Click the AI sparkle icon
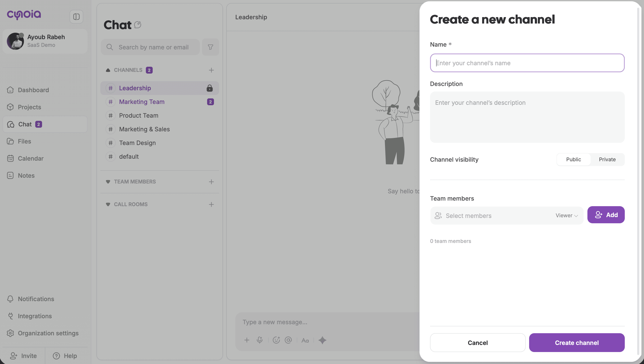The height and width of the screenshot is (364, 644). click(x=322, y=340)
